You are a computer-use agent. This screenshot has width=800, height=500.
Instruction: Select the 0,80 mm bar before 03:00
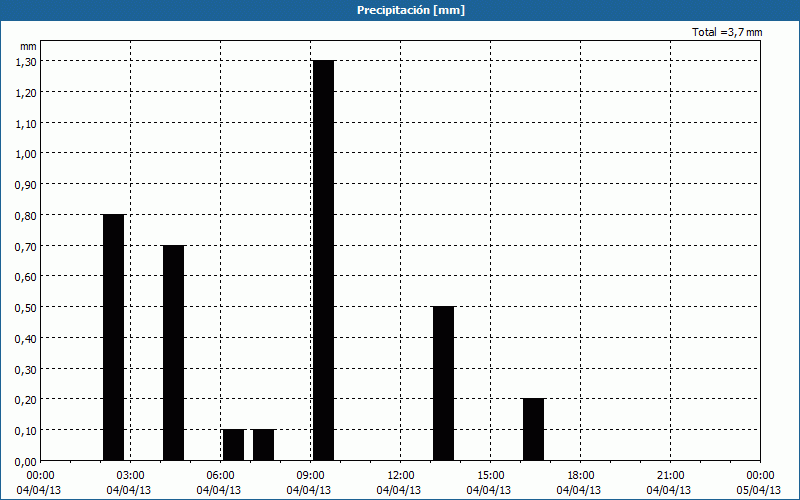(x=113, y=337)
